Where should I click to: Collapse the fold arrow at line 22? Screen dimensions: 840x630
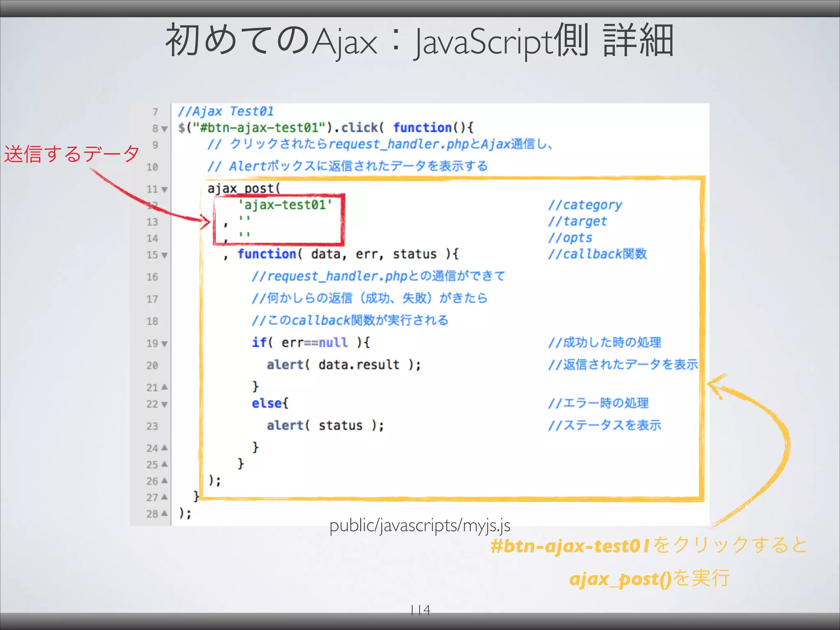click(164, 404)
